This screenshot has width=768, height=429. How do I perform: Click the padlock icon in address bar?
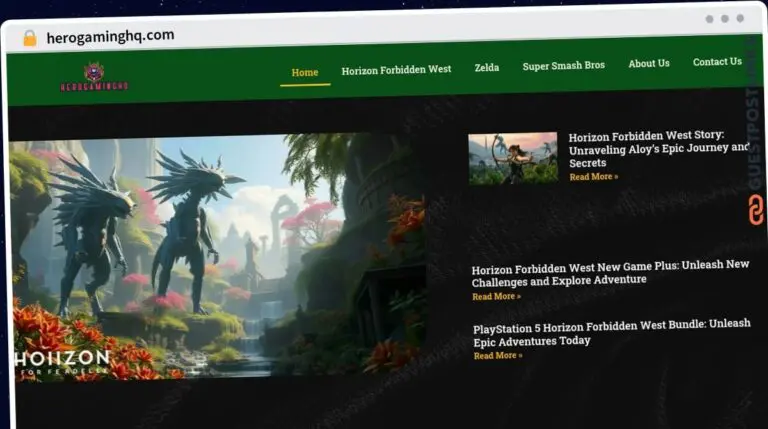click(x=29, y=37)
